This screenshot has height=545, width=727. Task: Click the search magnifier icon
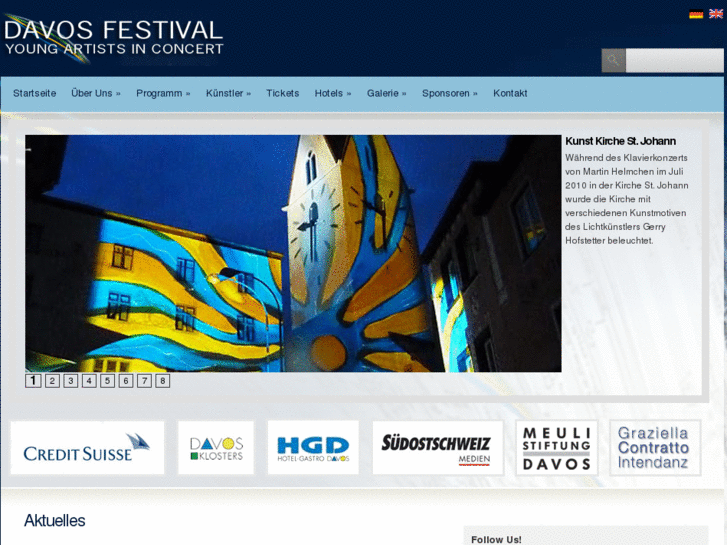[x=613, y=60]
